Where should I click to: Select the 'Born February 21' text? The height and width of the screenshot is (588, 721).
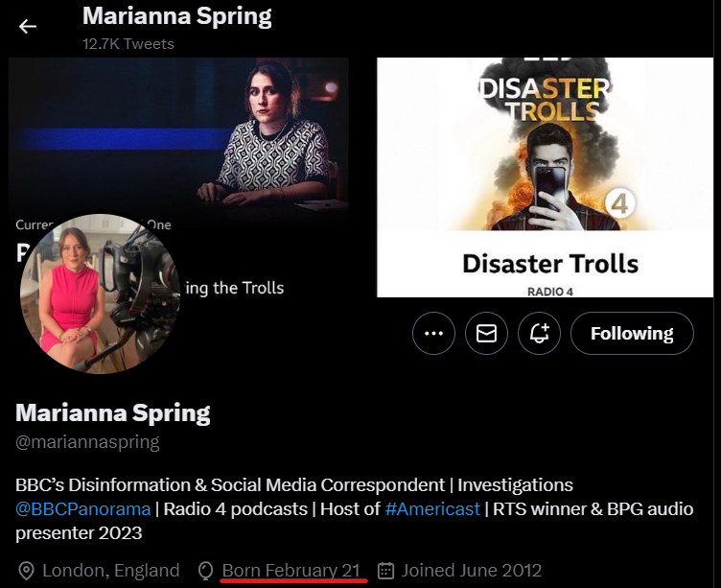tap(291, 571)
